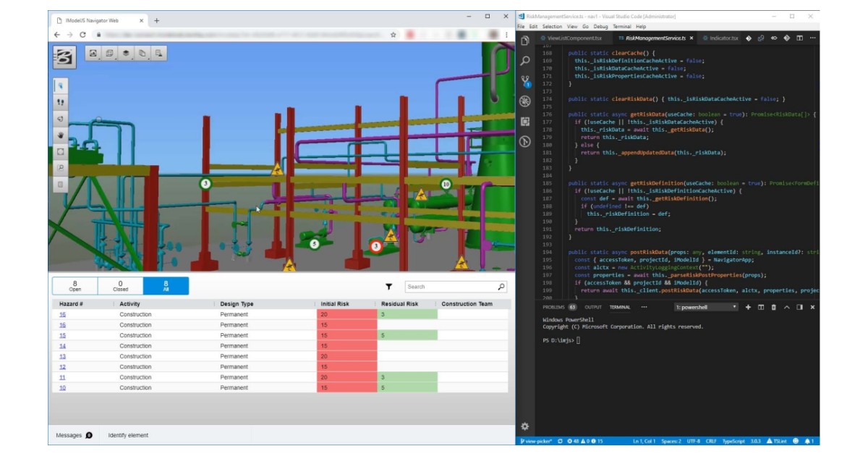The image size is (868, 454).
Task: Open the zoom tool in the viewer
Action: tap(61, 167)
